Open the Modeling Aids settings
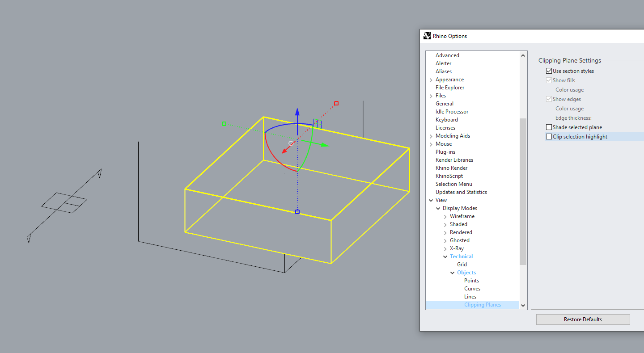Viewport: 644px width, 353px height. 453,135
